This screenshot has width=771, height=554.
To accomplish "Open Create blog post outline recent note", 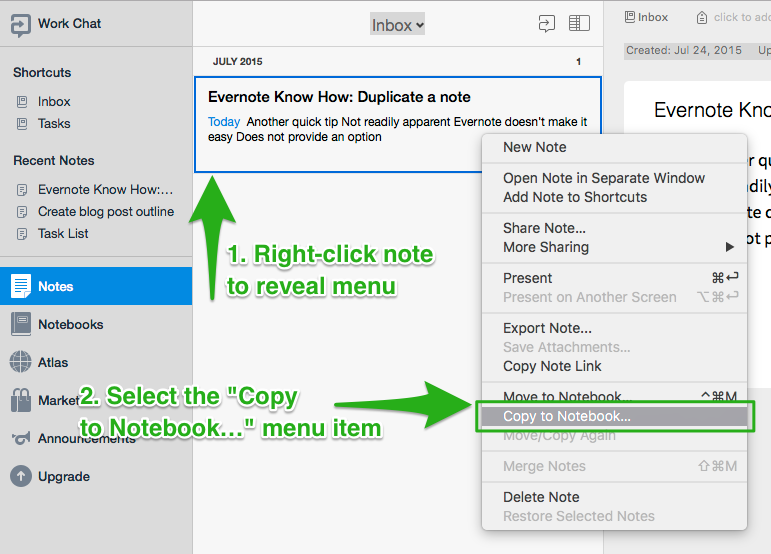I will [x=106, y=212].
